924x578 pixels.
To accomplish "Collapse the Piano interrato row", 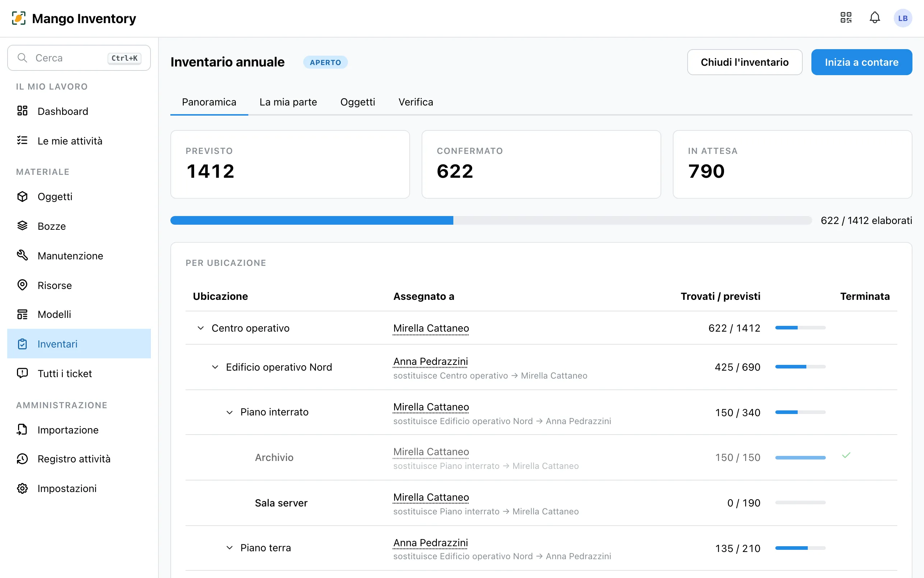I will tap(230, 412).
